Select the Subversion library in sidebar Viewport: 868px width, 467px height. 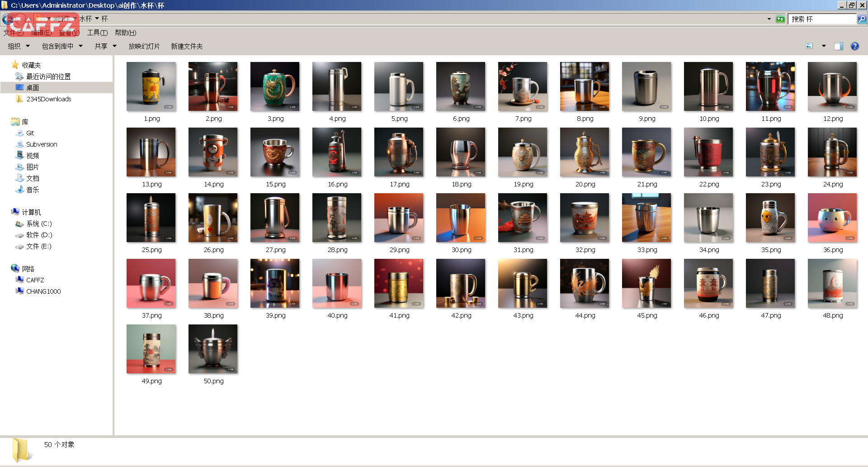41,144
